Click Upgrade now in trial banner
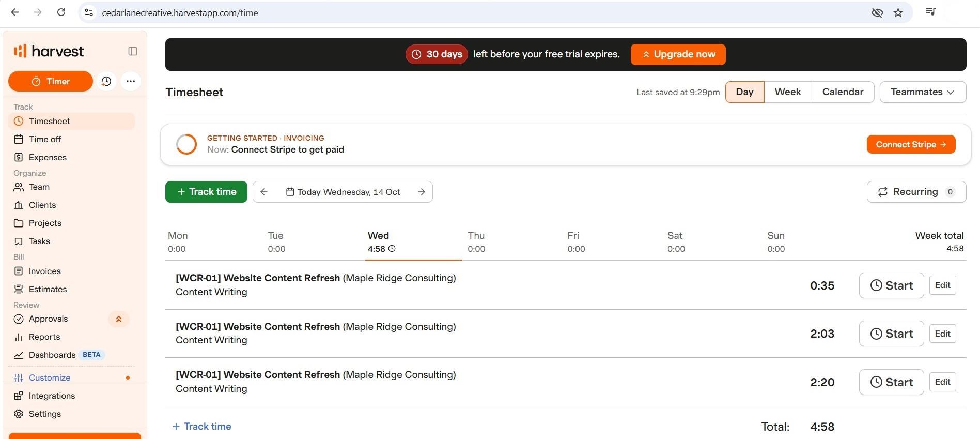The height and width of the screenshot is (439, 980). coord(678,54)
